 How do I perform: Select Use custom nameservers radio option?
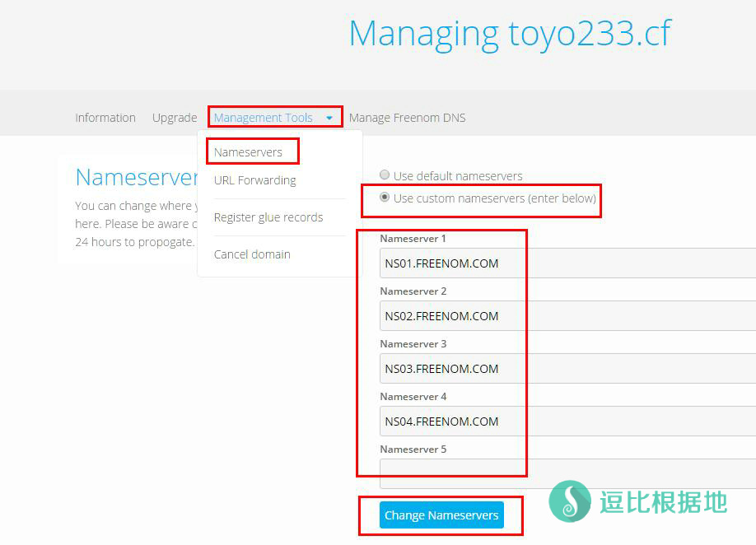point(385,198)
